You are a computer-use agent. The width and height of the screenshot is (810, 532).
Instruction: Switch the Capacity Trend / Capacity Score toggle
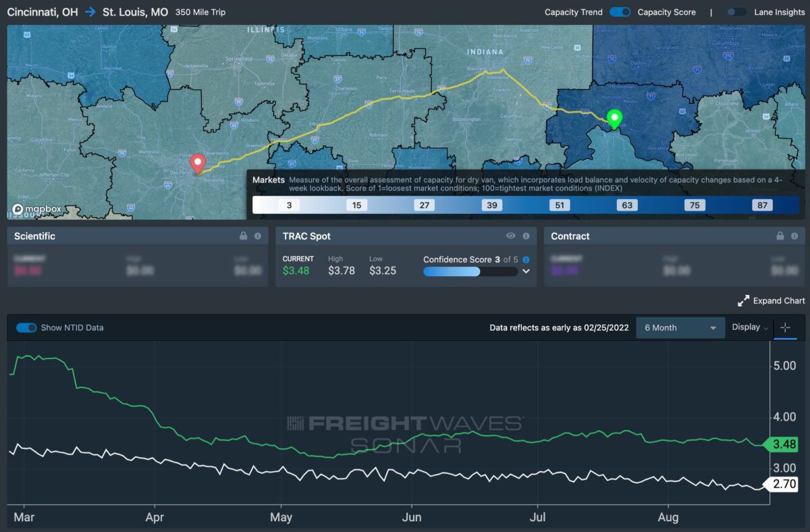pos(620,12)
